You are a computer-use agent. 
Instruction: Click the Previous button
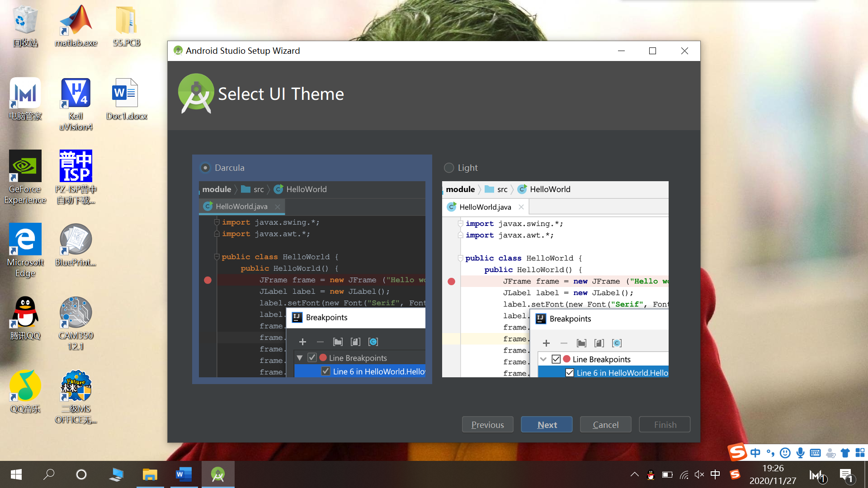coord(487,425)
